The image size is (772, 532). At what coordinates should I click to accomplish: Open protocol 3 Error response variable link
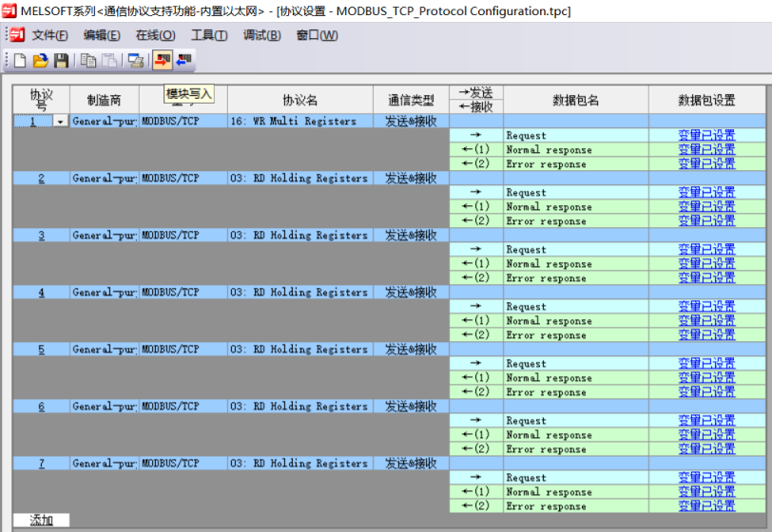click(x=706, y=278)
